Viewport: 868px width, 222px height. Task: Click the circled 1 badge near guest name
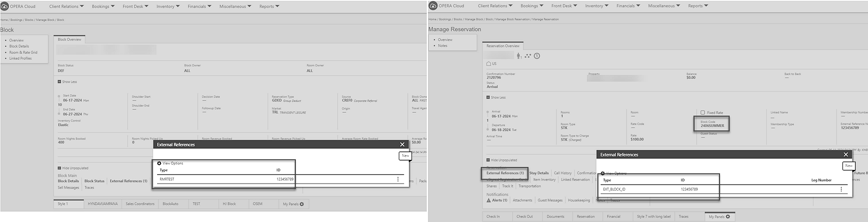[x=537, y=56]
